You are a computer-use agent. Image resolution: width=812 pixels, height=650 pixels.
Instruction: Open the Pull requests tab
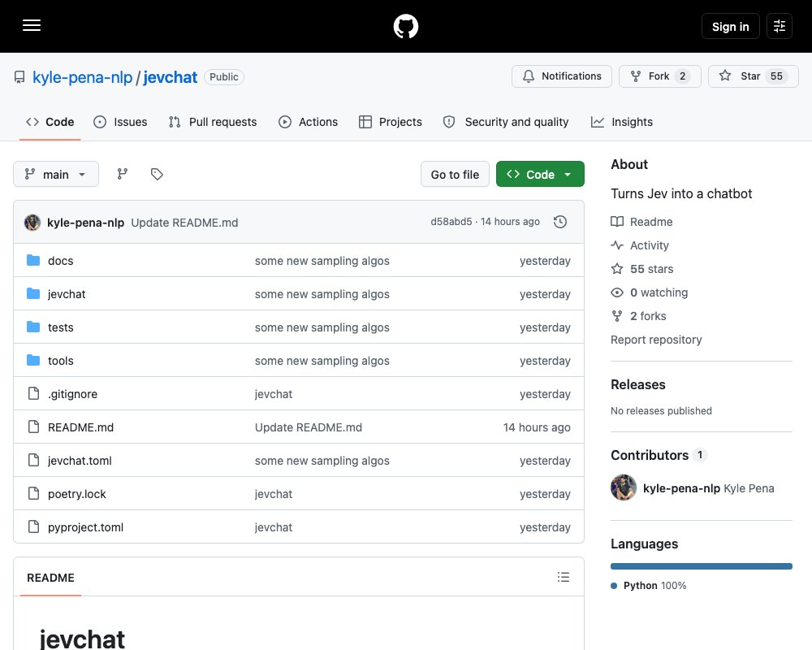[x=212, y=122]
